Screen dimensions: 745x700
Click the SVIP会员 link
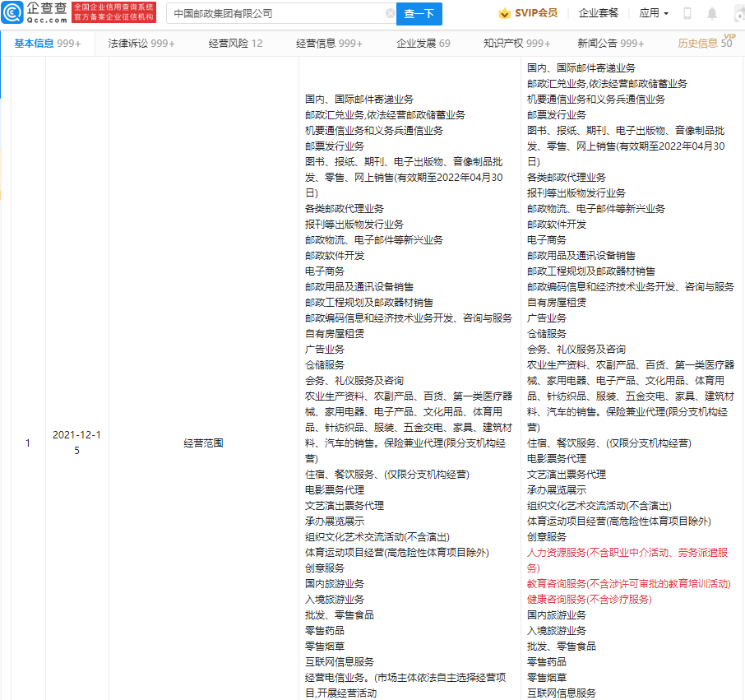click(x=536, y=13)
